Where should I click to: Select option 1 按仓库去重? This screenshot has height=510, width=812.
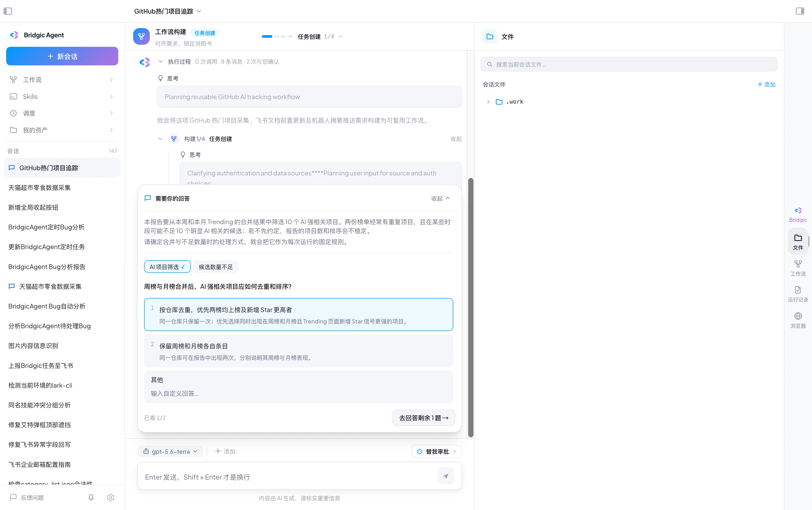(298, 314)
